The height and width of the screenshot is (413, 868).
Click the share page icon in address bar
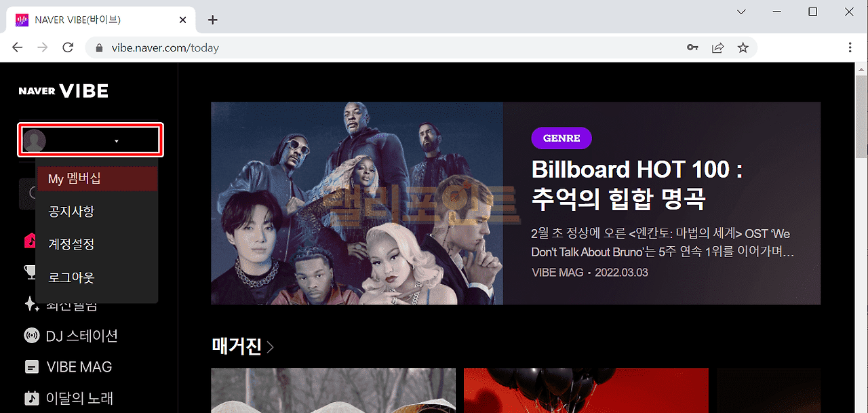[x=717, y=47]
